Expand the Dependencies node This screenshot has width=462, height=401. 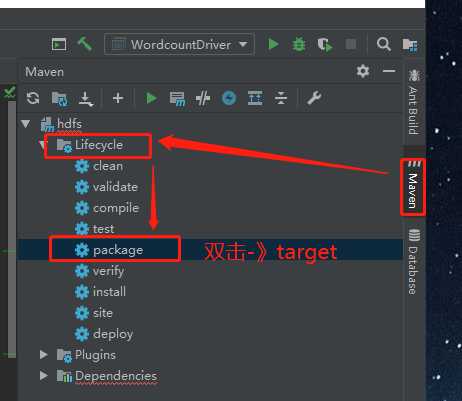coord(44,376)
